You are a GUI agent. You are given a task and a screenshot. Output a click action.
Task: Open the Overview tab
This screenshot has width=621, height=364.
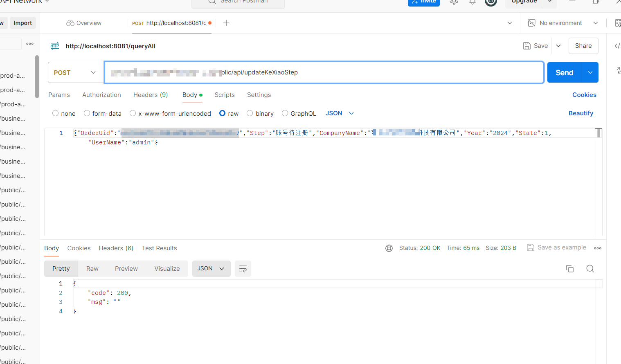click(x=84, y=23)
